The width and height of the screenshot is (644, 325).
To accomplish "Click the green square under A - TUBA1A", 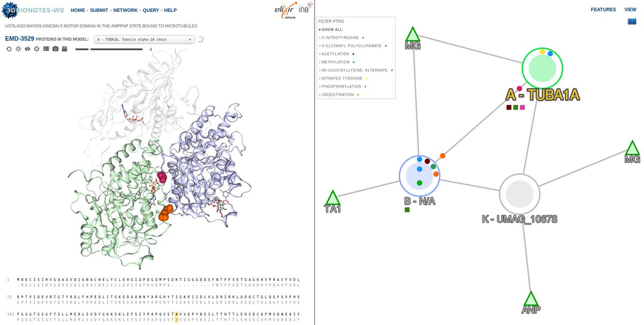I will coord(515,107).
